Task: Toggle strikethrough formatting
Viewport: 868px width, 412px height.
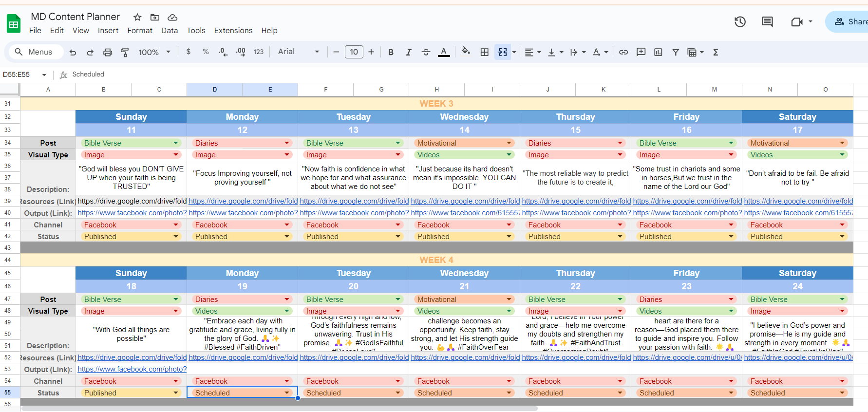Action: pyautogui.click(x=426, y=52)
